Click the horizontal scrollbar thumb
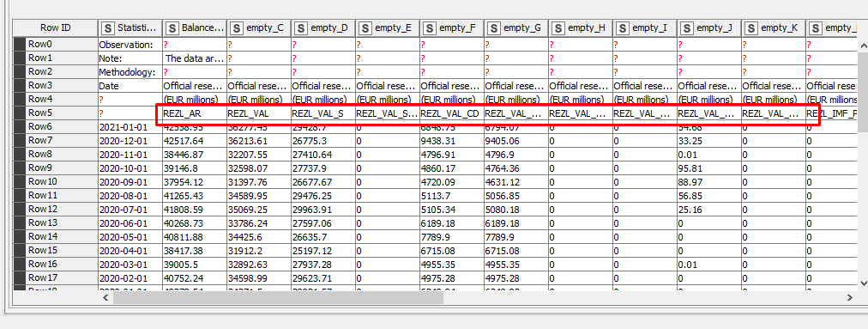 [278, 298]
